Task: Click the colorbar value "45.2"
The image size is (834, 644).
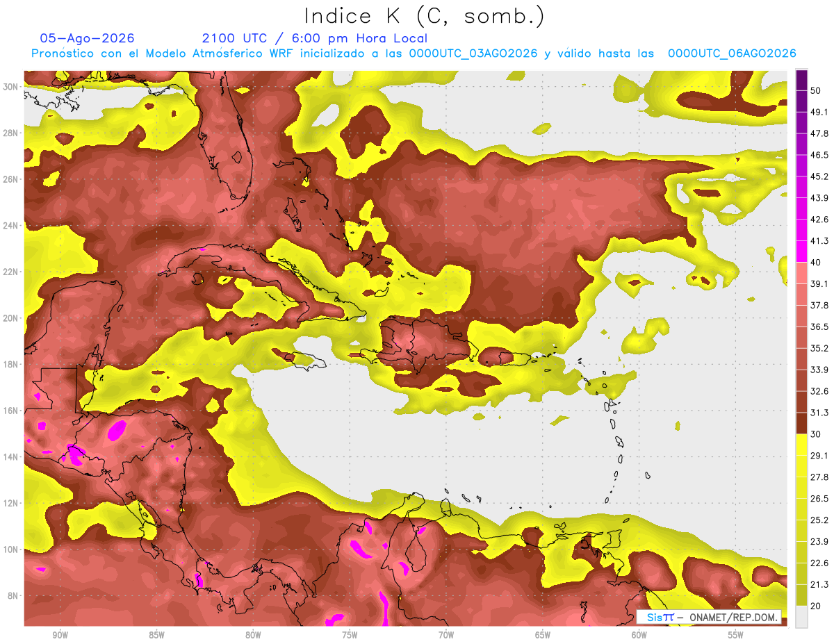Action: [x=819, y=176]
